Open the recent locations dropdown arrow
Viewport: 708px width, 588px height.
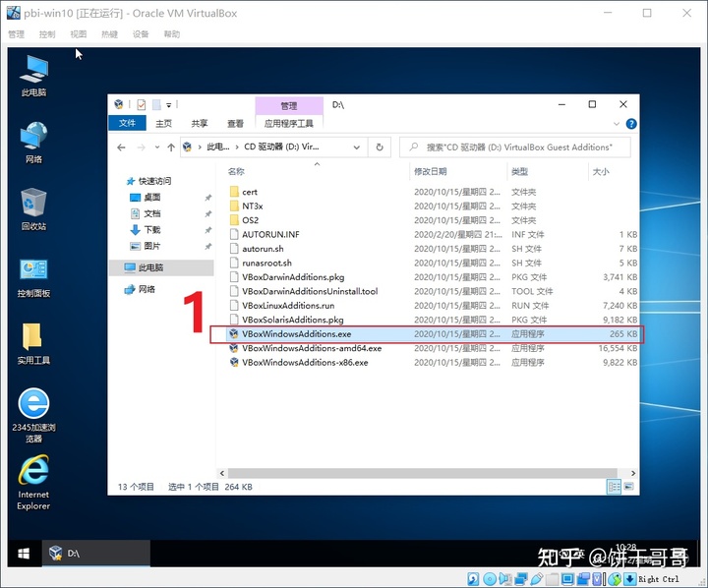coord(156,147)
